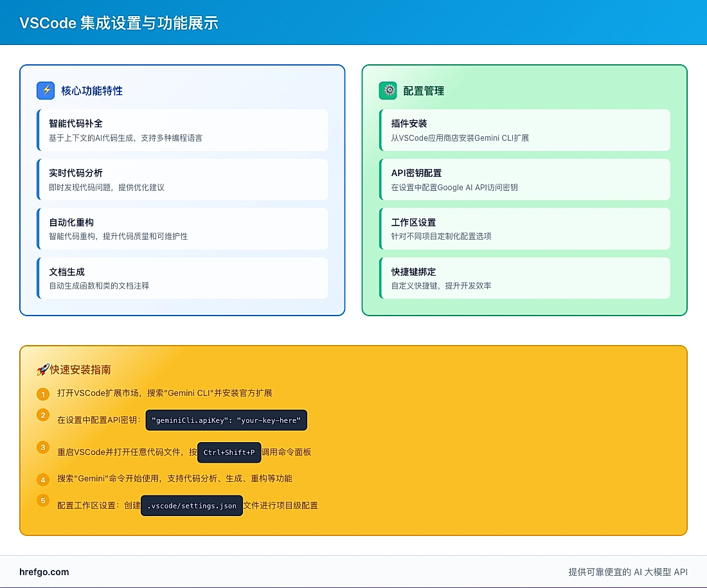The width and height of the screenshot is (707, 588).
Task: Click the 核心功能特性 section heading
Action: pyautogui.click(x=92, y=91)
